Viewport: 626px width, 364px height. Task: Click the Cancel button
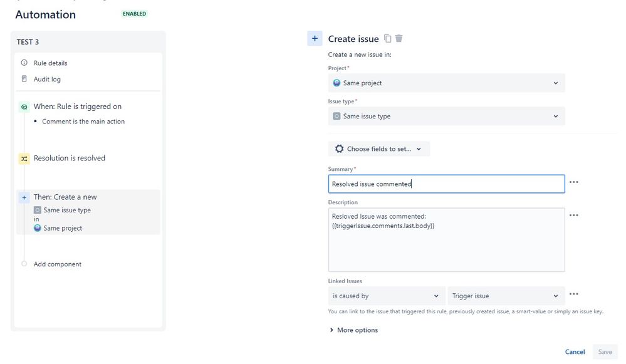point(575,351)
